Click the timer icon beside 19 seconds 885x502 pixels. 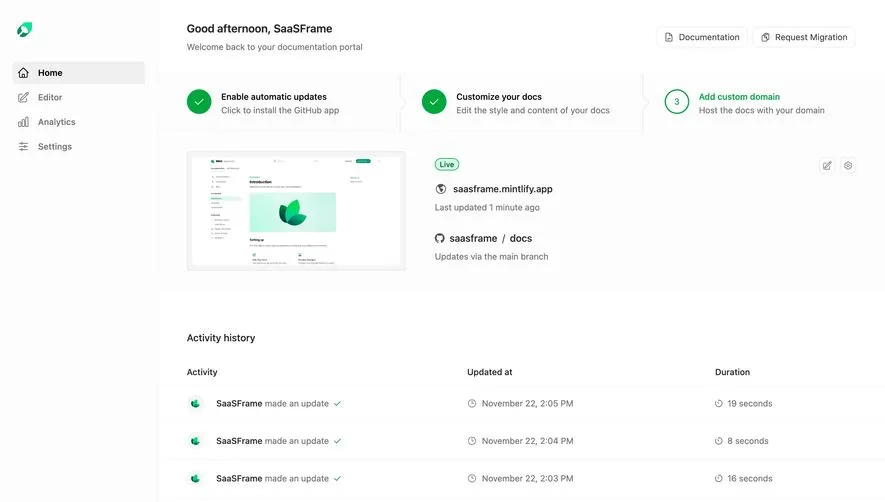[x=718, y=403]
